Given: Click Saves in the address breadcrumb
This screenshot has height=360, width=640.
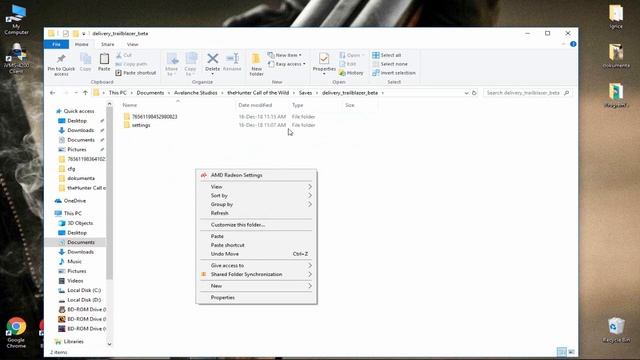Looking at the screenshot, I should [305, 93].
